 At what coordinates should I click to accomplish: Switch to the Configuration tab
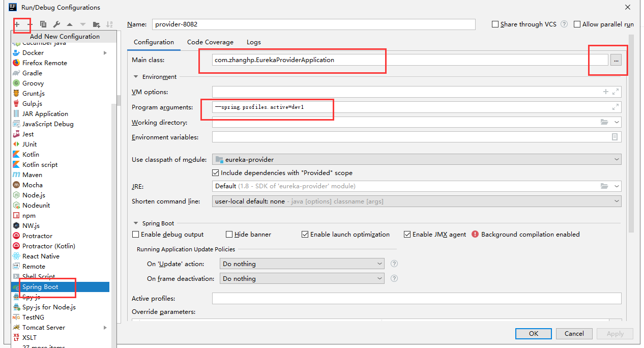[x=154, y=42]
